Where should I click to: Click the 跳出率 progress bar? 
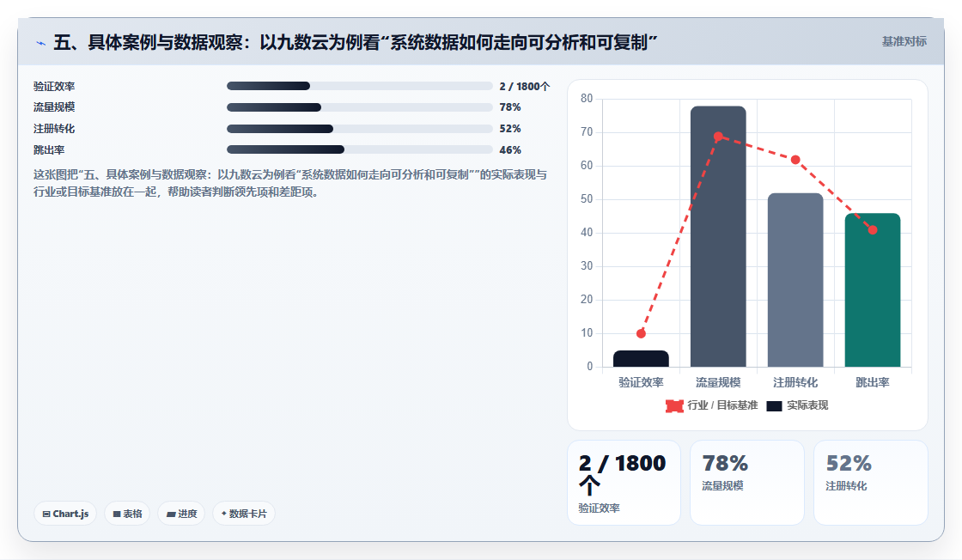tap(360, 149)
